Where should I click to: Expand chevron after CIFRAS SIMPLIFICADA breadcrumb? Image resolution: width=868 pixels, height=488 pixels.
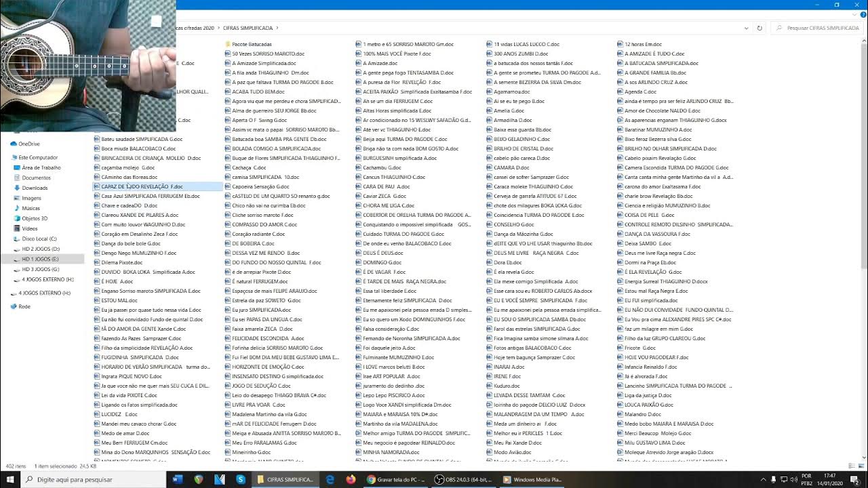coord(278,28)
